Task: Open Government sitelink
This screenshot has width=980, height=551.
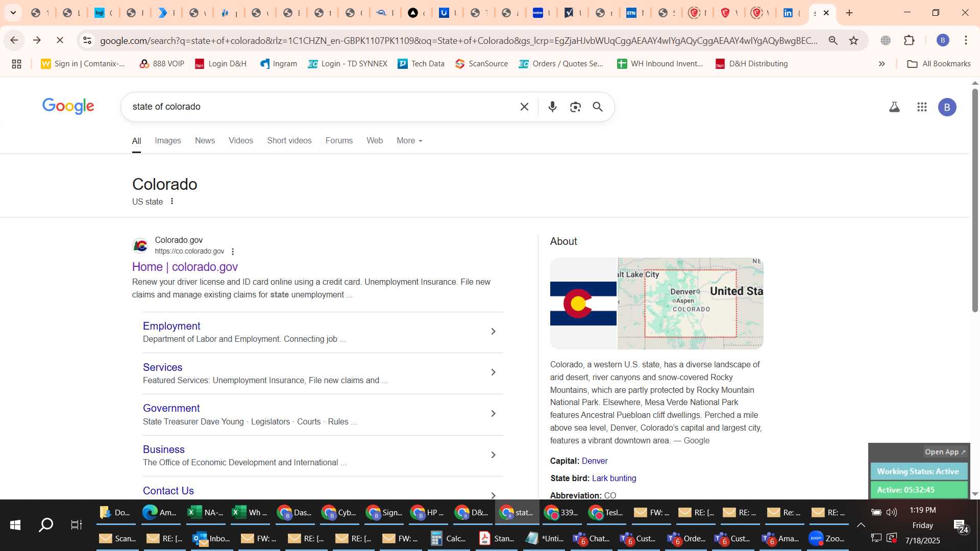Action: tap(171, 408)
